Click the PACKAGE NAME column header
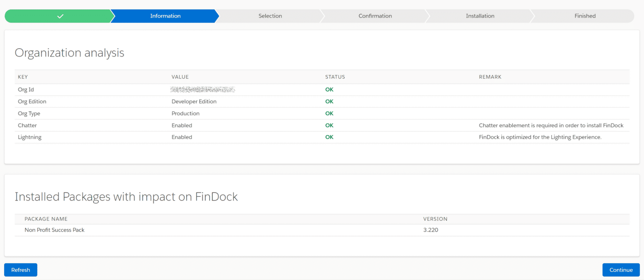This screenshot has height=280, width=644. [x=46, y=219]
